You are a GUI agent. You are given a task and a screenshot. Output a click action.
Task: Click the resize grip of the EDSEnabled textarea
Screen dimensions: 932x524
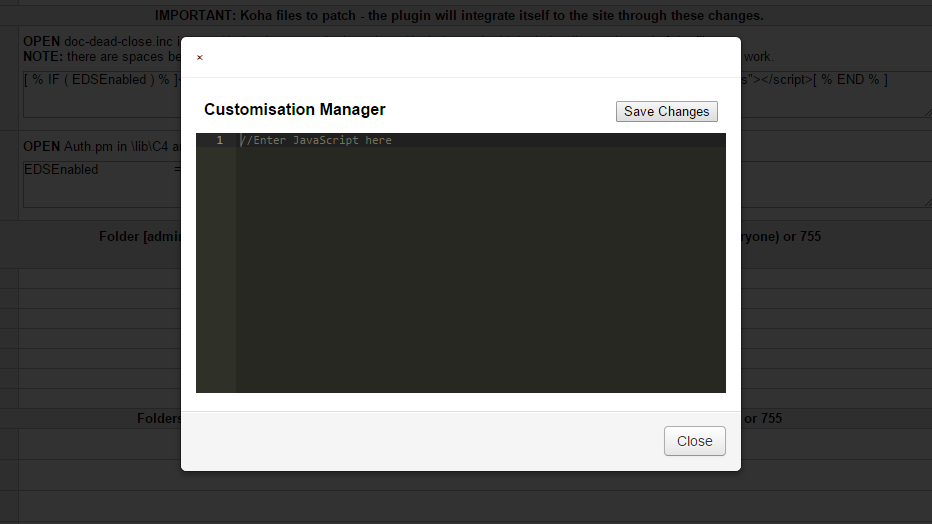pos(924,202)
